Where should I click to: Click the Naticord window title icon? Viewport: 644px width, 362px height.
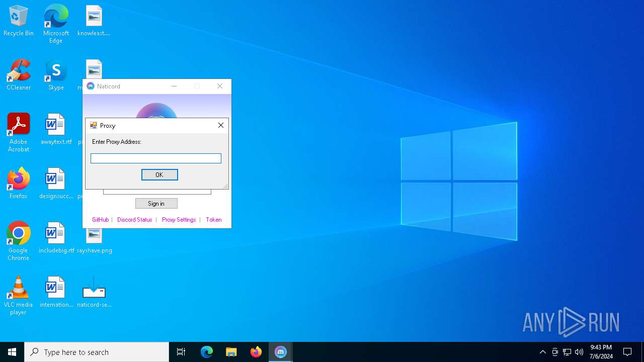(x=91, y=86)
